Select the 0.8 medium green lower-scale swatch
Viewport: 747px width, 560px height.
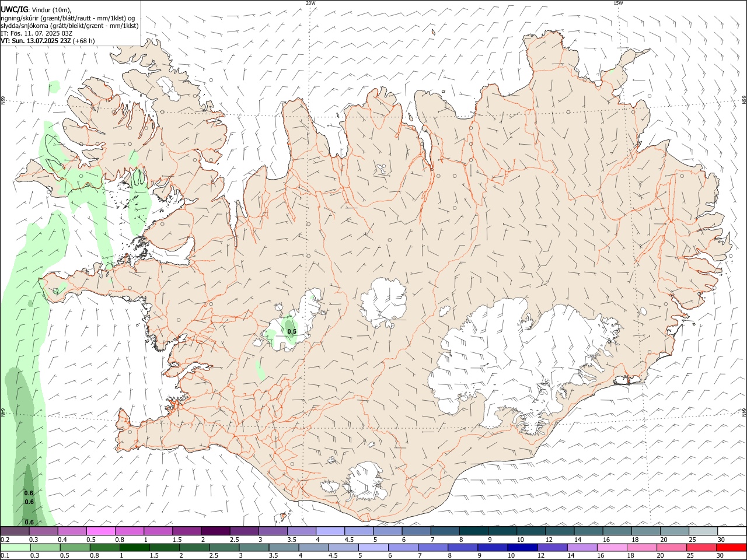104,548
